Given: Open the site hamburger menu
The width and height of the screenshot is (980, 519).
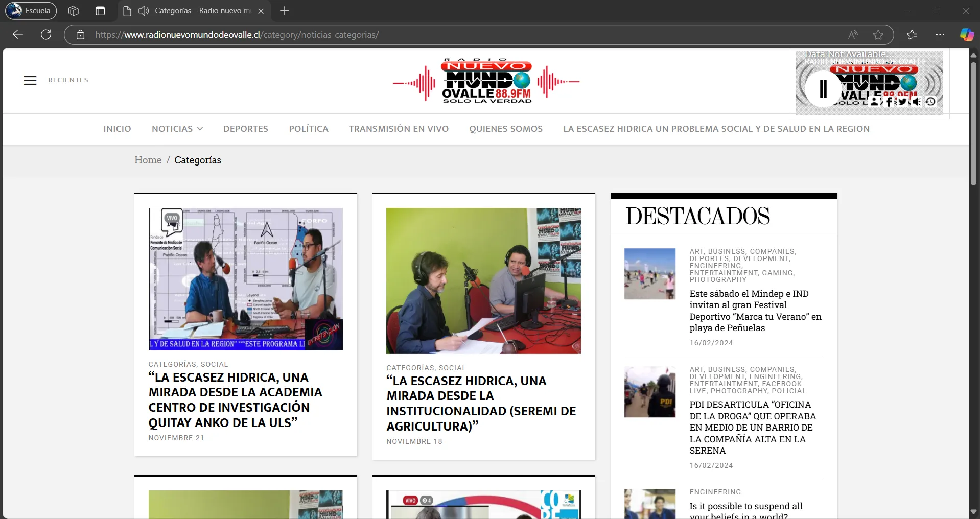Looking at the screenshot, I should 30,80.
